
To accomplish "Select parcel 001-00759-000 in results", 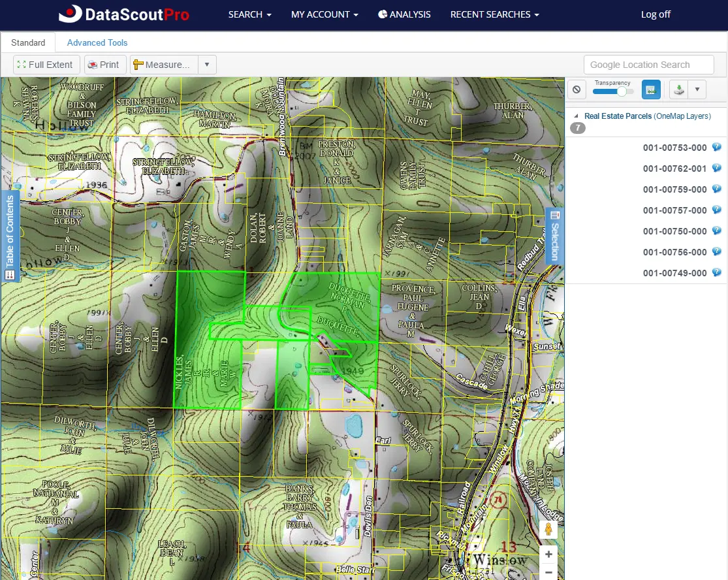I will tap(674, 189).
